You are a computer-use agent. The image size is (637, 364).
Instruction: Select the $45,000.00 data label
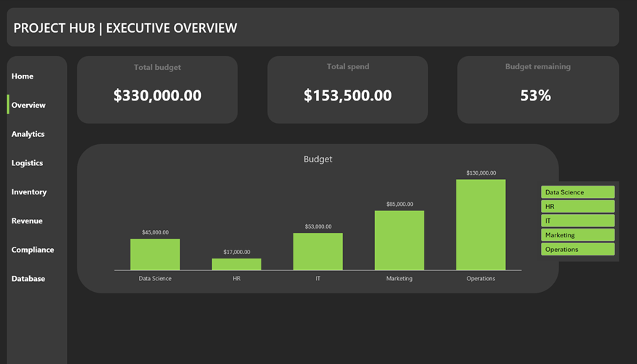[x=155, y=232]
